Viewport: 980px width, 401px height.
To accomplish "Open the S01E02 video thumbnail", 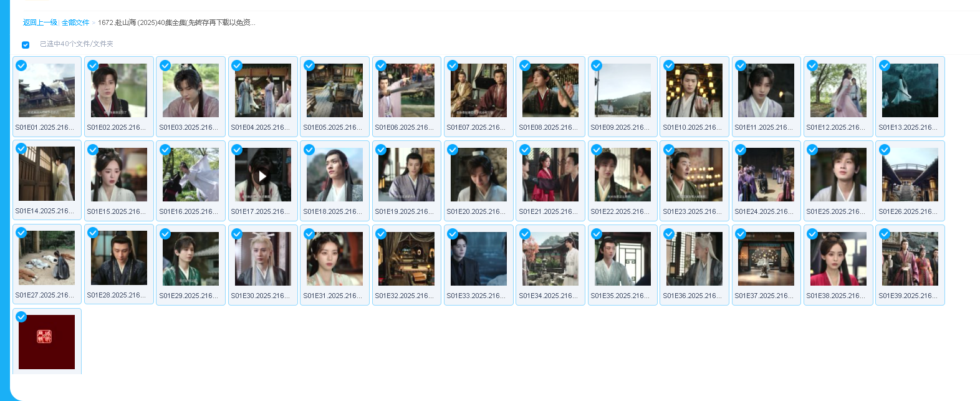I will click(x=118, y=90).
